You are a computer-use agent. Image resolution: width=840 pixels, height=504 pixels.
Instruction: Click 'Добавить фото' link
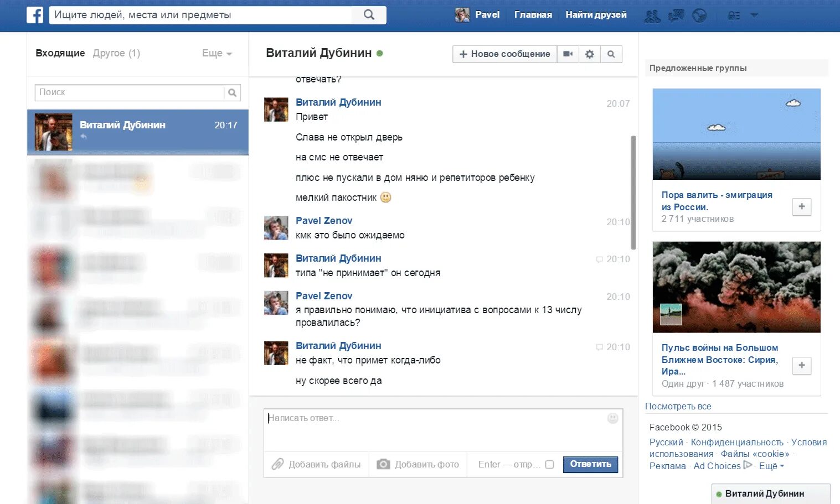pos(427,465)
